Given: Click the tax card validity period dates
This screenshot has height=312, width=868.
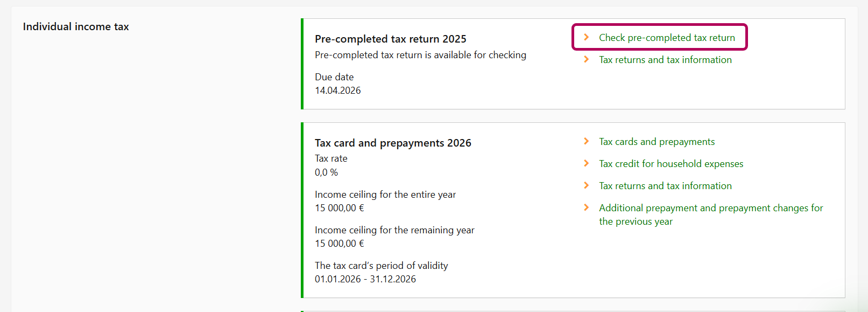Looking at the screenshot, I should coord(365,279).
